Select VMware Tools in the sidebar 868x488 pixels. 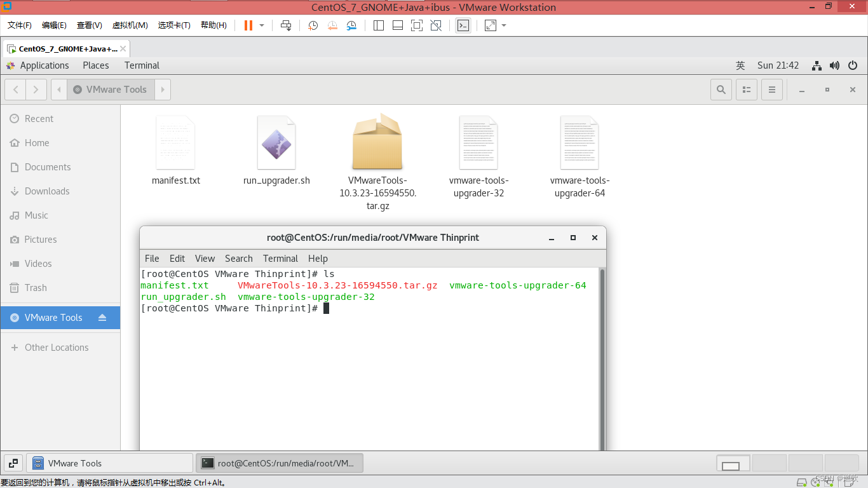pyautogui.click(x=60, y=318)
